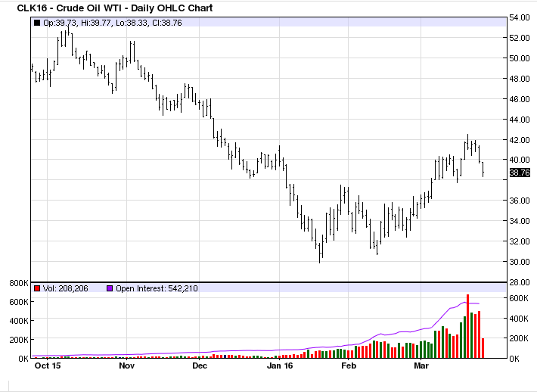Click the right-axis 200K open interest label
Viewport: 537px width, 392px height.
519,338
